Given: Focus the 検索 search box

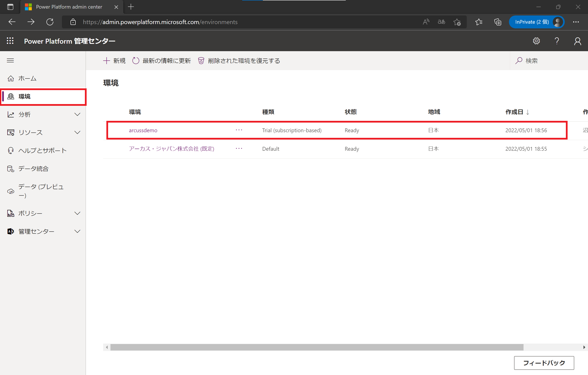Looking at the screenshot, I should coord(549,61).
